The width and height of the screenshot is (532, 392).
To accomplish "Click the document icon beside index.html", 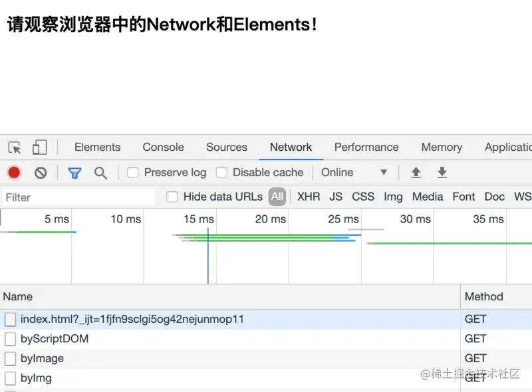I will pyautogui.click(x=10, y=320).
